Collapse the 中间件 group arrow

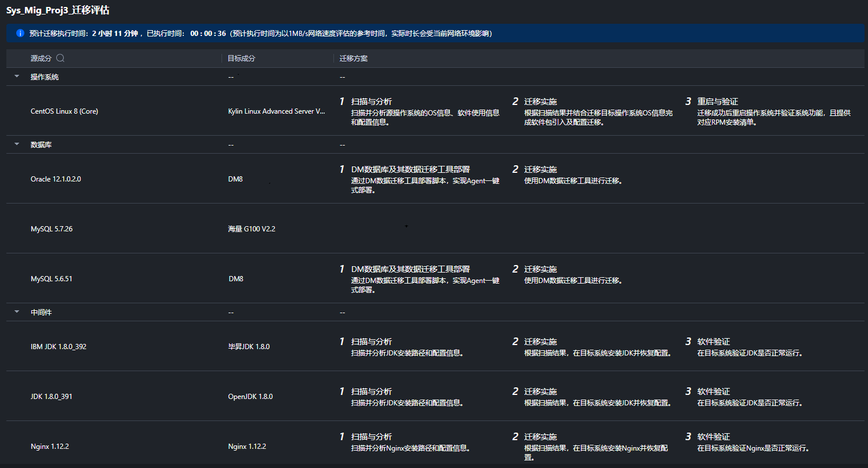point(17,312)
